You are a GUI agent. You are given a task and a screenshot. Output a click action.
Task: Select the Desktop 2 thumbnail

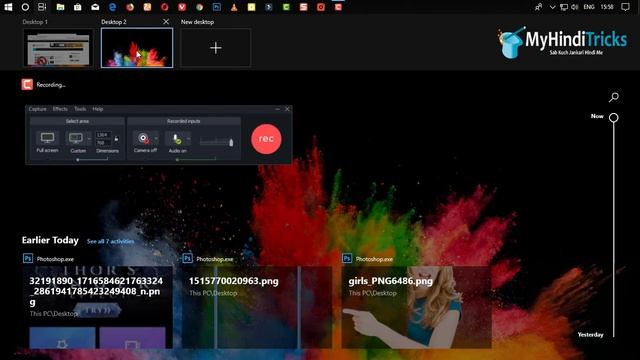point(137,48)
